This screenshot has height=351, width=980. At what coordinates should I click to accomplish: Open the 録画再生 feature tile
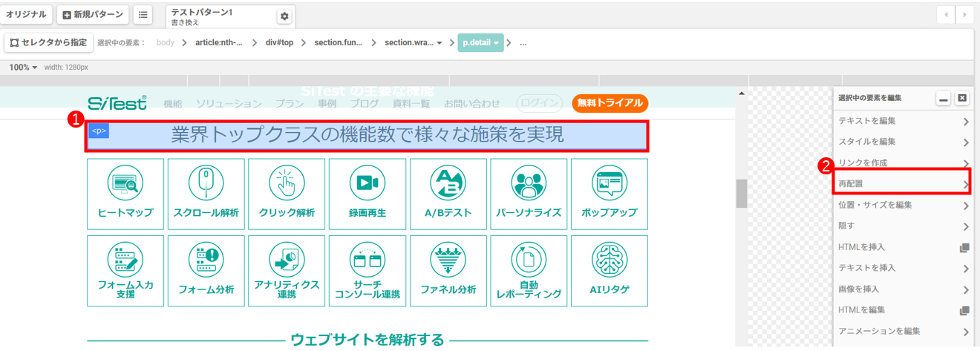coord(367,194)
